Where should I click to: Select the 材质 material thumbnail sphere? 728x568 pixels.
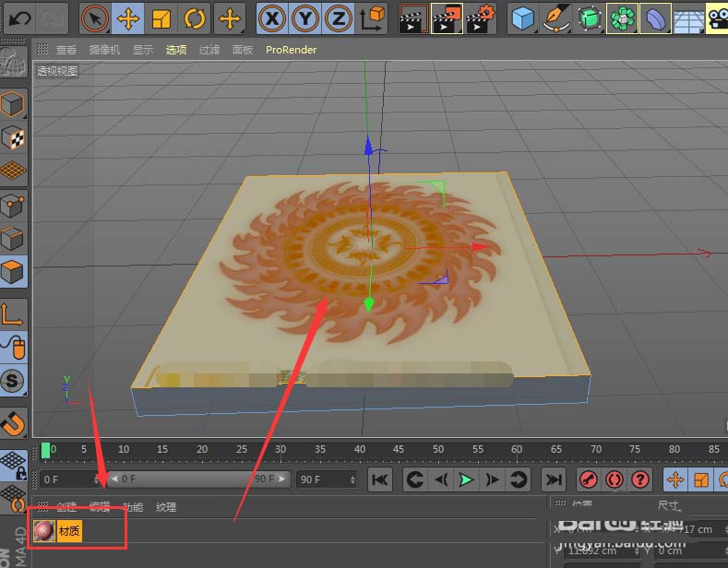coord(44,531)
